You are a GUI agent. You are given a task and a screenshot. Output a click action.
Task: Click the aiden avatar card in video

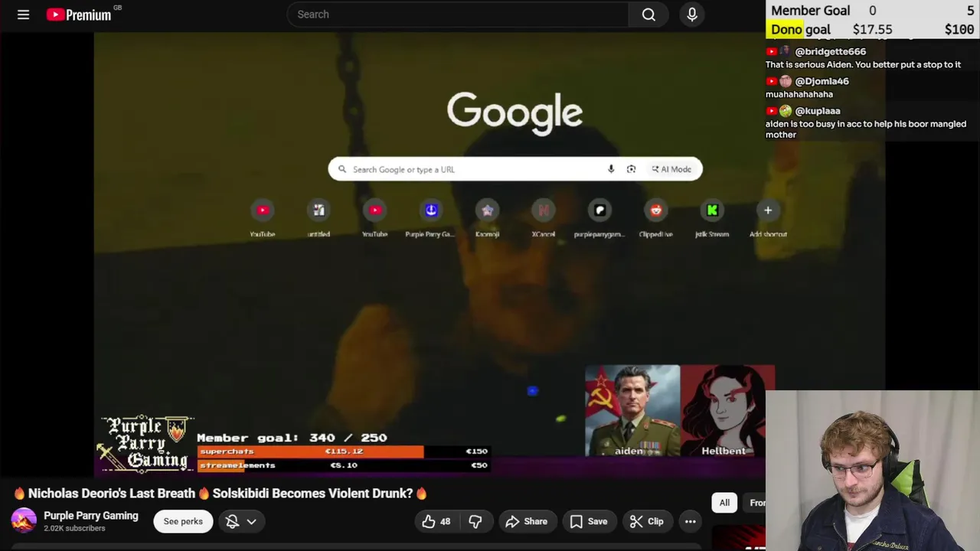click(x=632, y=411)
